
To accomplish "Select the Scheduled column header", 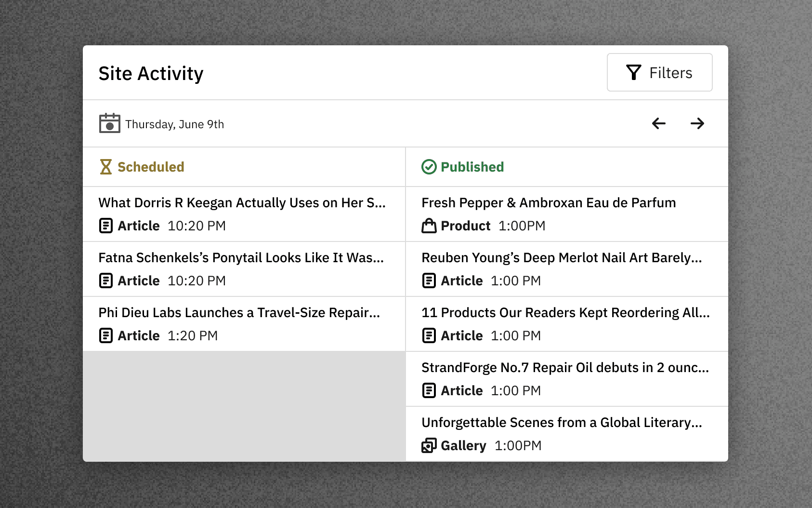I will click(x=244, y=167).
